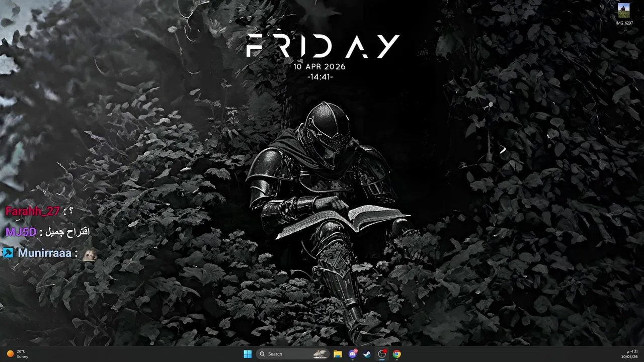644x362 pixels.
Task: Open the 28°C Sunny weather widget
Action: coord(17,354)
